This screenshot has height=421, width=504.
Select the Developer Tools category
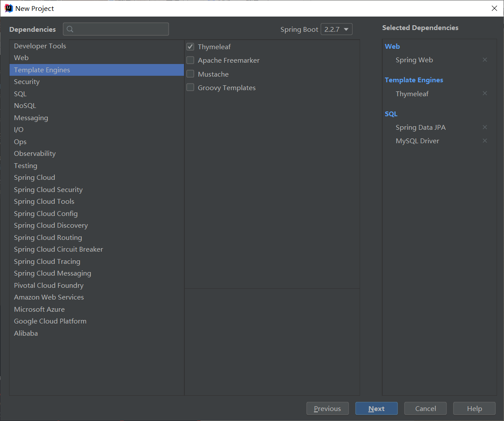click(97, 46)
